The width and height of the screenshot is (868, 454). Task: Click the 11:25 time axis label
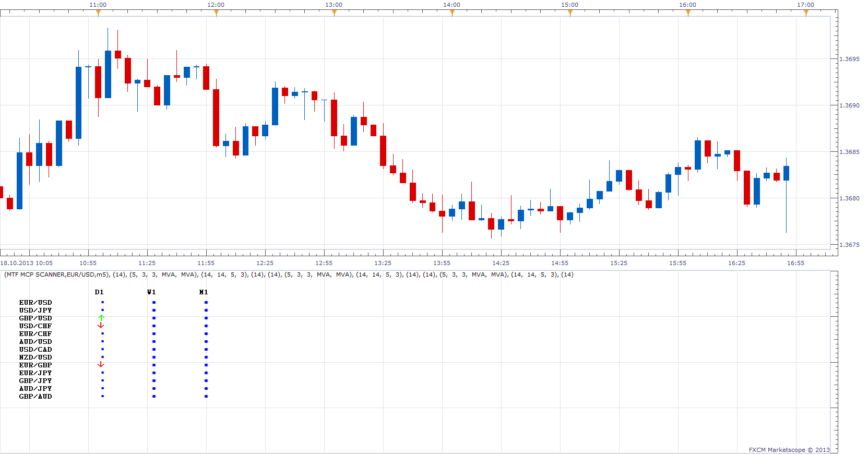pos(147,263)
